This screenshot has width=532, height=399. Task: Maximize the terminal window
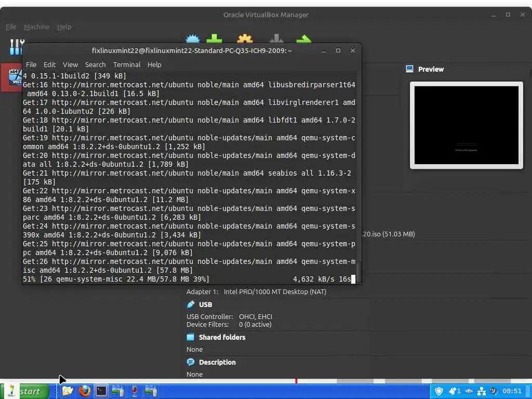(338, 50)
